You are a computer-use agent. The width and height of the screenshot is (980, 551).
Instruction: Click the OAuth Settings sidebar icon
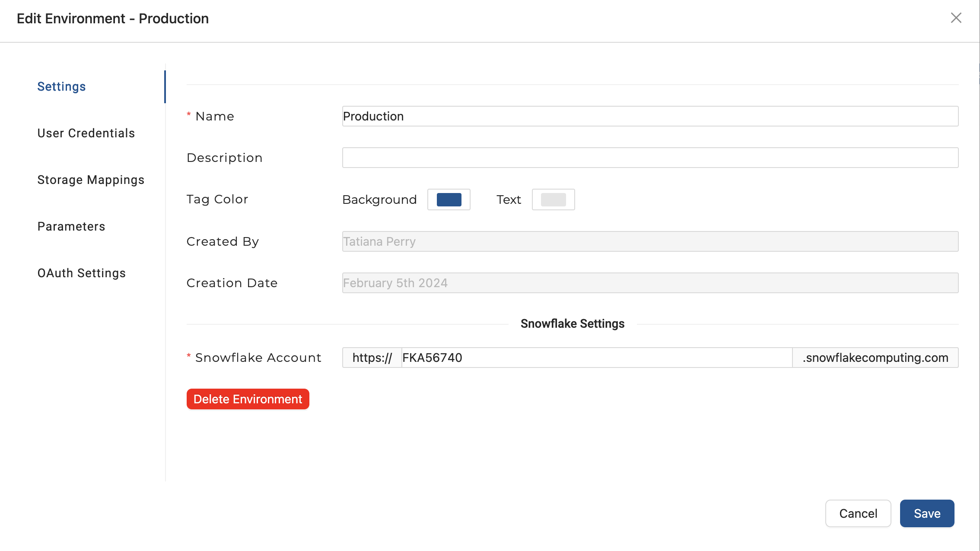pyautogui.click(x=81, y=272)
